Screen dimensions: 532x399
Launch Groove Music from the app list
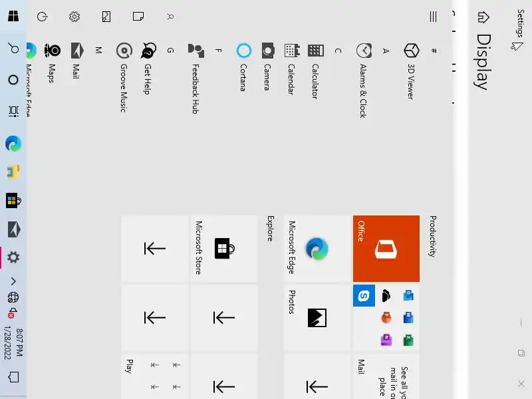click(124, 77)
